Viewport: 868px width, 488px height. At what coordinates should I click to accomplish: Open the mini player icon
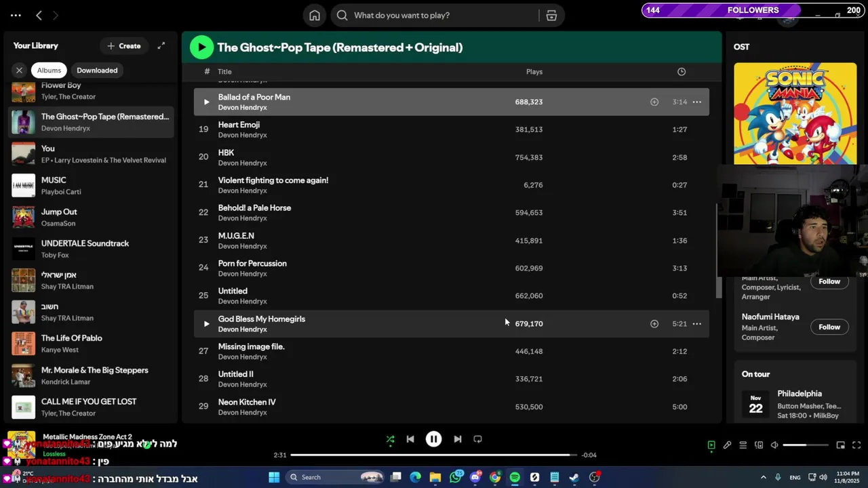pyautogui.click(x=840, y=445)
